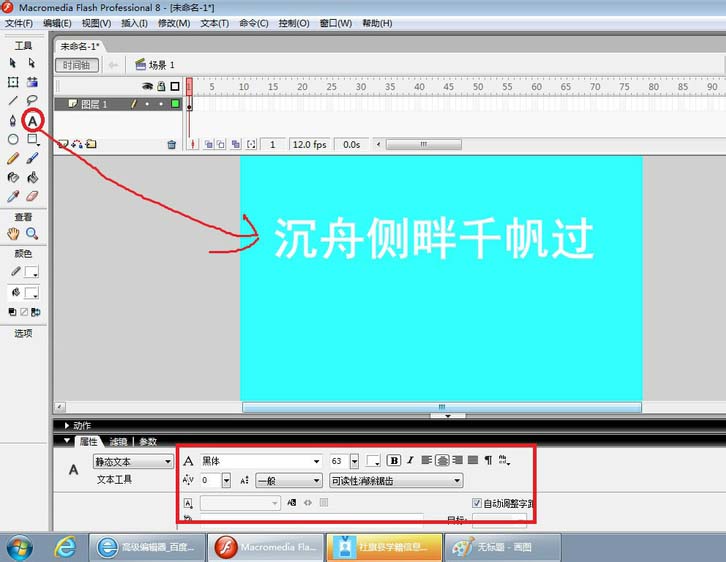Screen dimensions: 726x562
Task: Click the edit format options paragraph icon
Action: click(488, 460)
